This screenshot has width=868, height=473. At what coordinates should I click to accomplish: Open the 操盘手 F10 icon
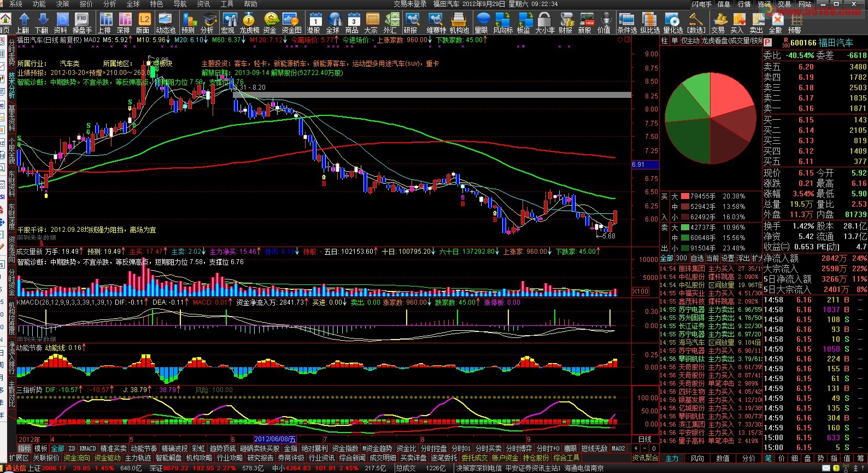click(82, 23)
